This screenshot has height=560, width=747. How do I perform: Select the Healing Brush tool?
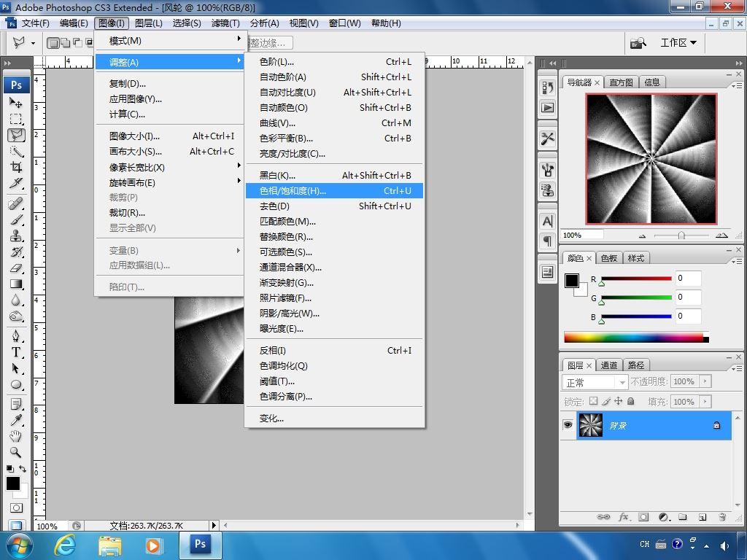[16, 204]
